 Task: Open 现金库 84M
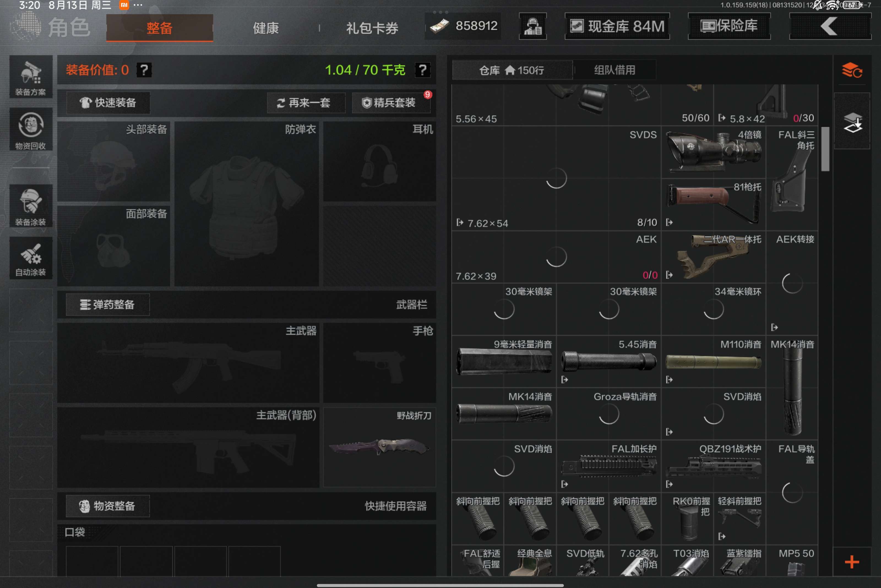(617, 26)
